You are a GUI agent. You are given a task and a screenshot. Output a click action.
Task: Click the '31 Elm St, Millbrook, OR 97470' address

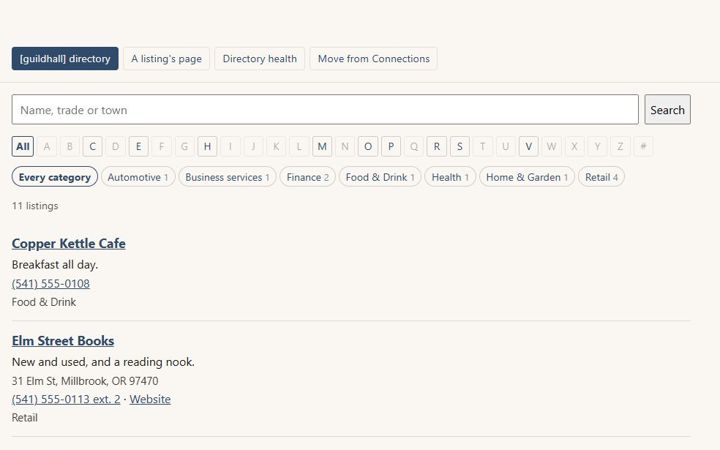85,381
